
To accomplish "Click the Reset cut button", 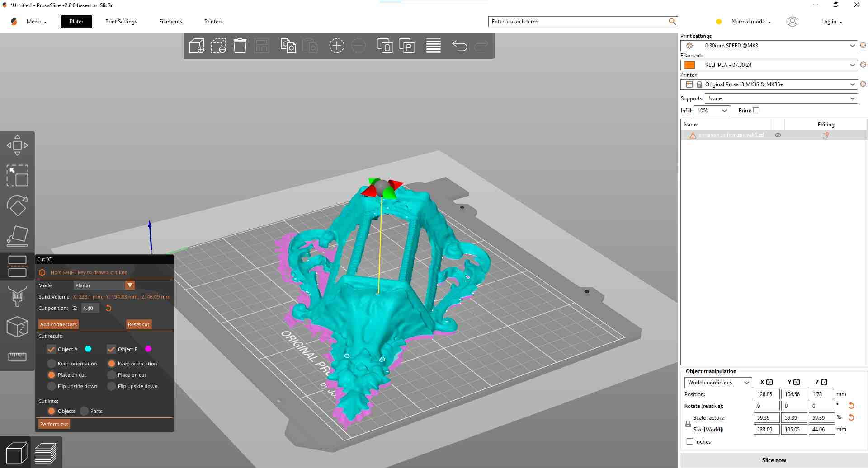I will tap(138, 324).
